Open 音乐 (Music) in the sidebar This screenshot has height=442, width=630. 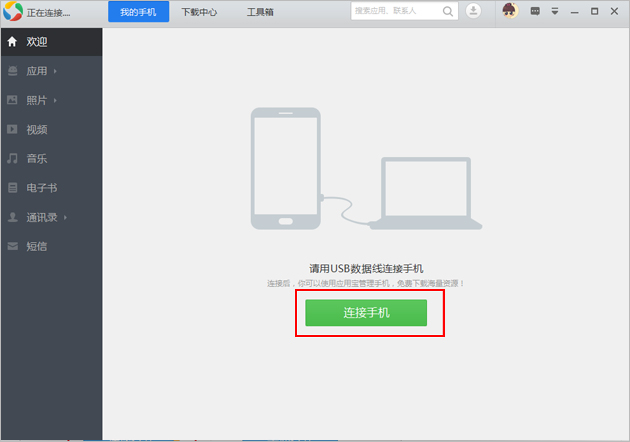coord(36,158)
